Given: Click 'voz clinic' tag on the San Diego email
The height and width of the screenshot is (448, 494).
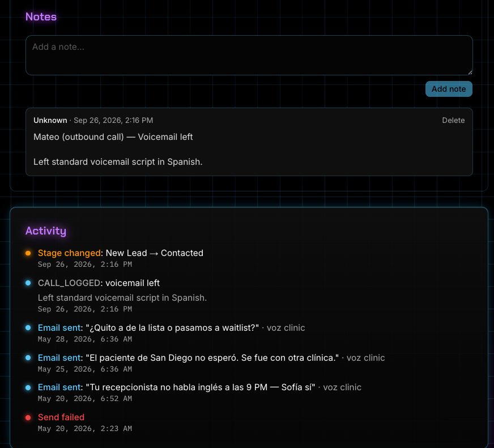Looking at the screenshot, I should tap(365, 357).
